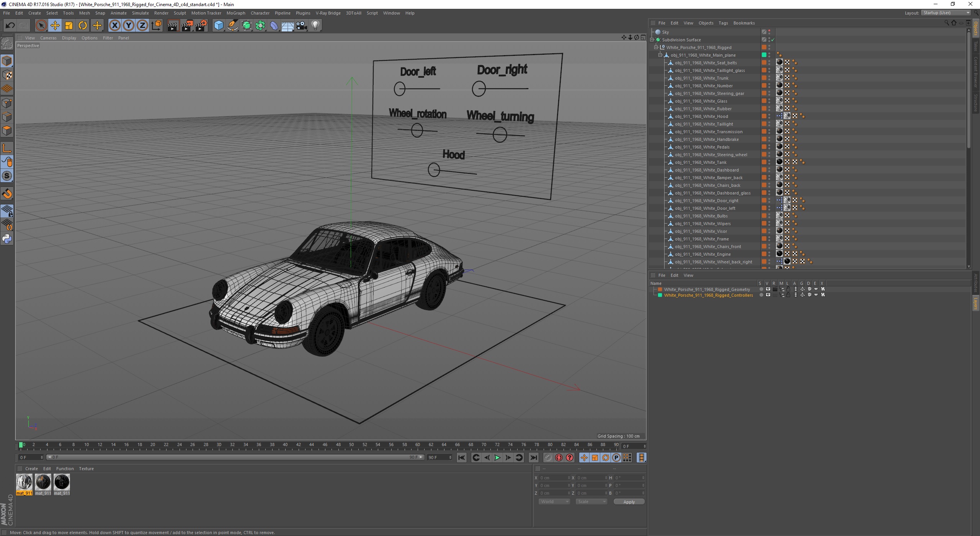Viewport: 980px width, 536px height.
Task: Click the object manager search magnifier icon
Action: point(947,23)
